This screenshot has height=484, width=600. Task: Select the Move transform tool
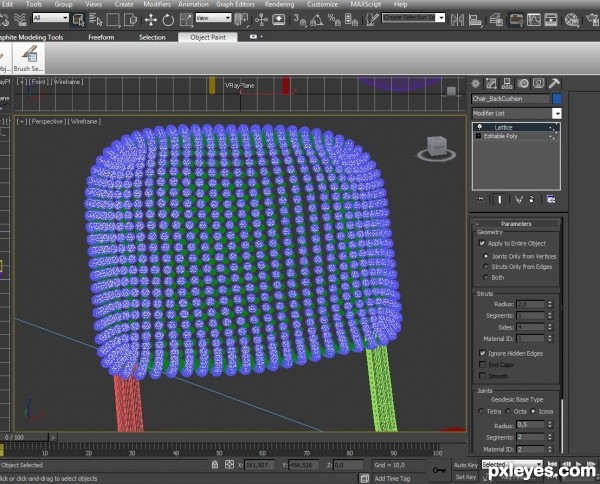click(151, 20)
